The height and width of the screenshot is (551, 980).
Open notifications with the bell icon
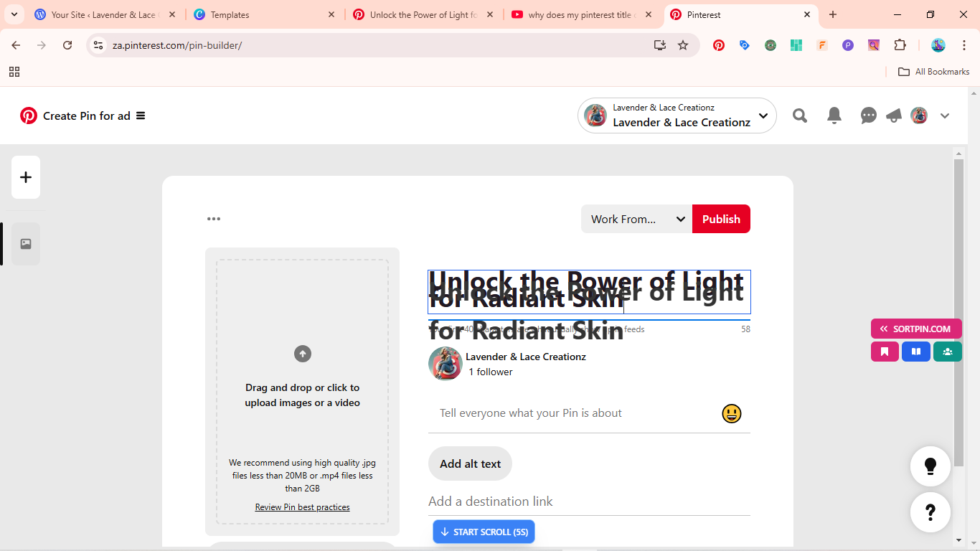[834, 116]
